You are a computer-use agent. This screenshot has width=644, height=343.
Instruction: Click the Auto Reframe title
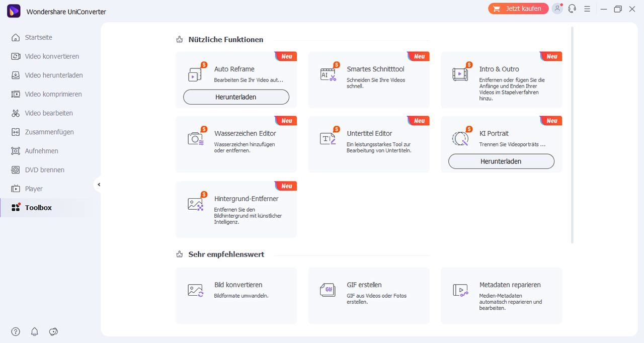[x=234, y=69]
